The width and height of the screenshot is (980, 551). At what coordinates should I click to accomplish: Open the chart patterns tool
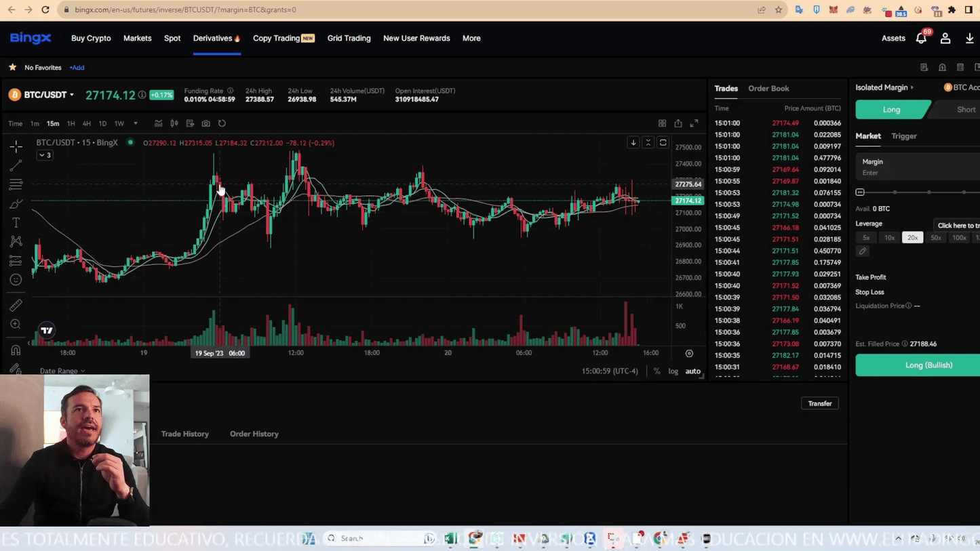[x=16, y=241]
